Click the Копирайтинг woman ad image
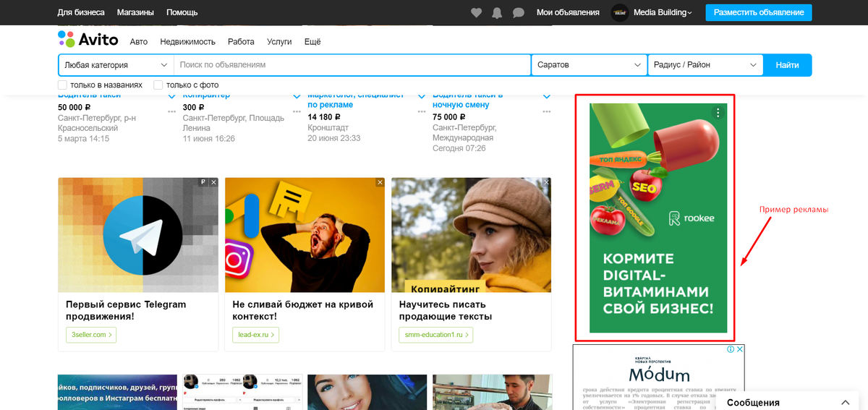Viewport: 868px width, 410px height. [x=471, y=235]
